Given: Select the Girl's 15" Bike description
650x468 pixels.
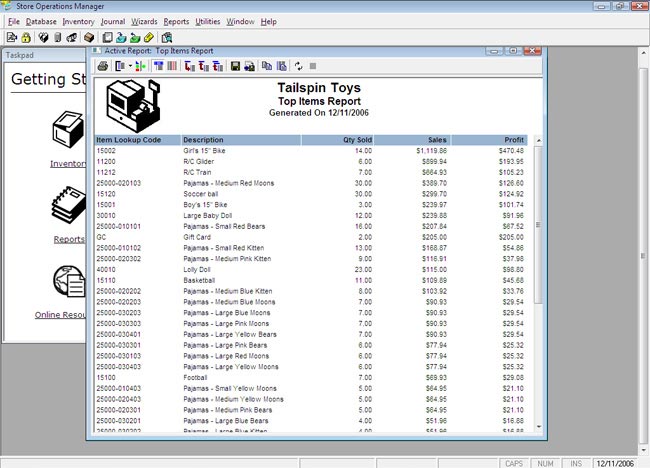Looking at the screenshot, I should (204, 151).
